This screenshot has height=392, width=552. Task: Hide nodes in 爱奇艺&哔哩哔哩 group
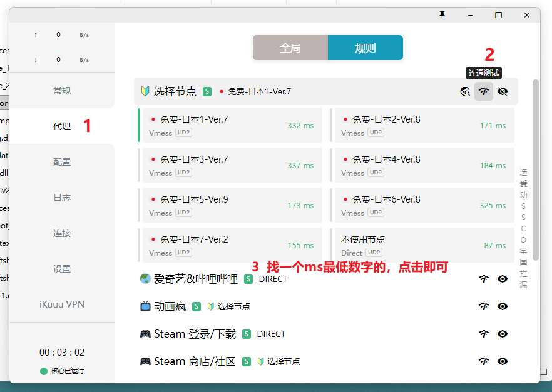(x=502, y=279)
